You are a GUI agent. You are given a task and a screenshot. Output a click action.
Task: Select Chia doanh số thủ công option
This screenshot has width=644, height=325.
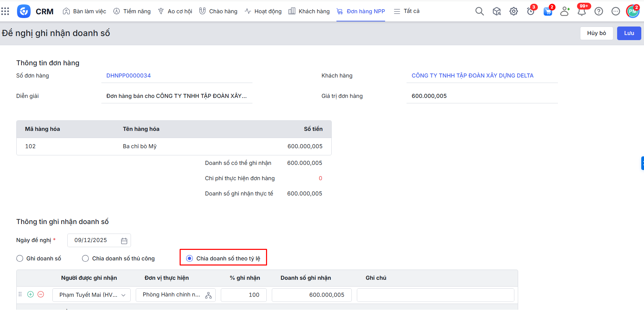point(85,258)
